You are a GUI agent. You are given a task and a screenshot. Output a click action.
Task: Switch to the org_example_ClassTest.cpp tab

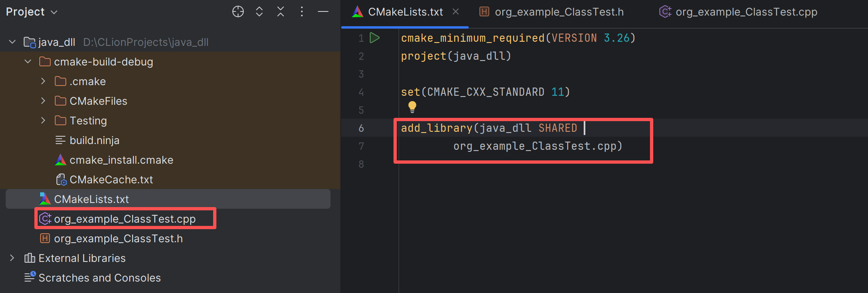click(x=747, y=12)
